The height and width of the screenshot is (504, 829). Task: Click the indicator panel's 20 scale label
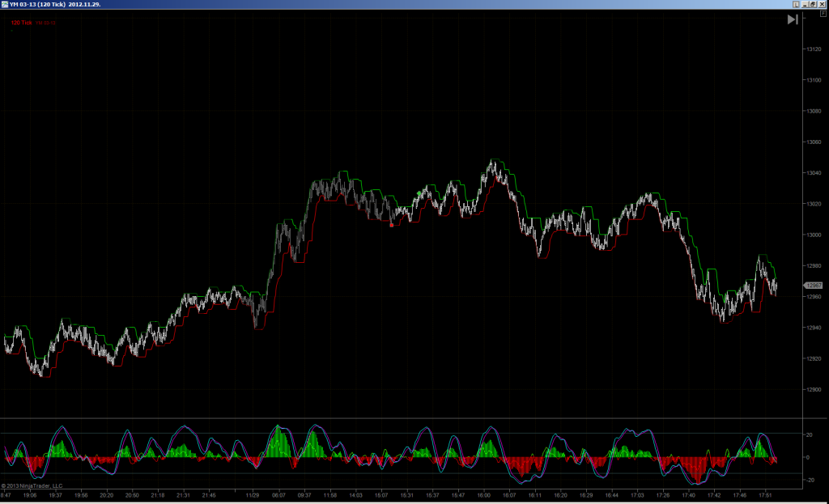point(809,434)
